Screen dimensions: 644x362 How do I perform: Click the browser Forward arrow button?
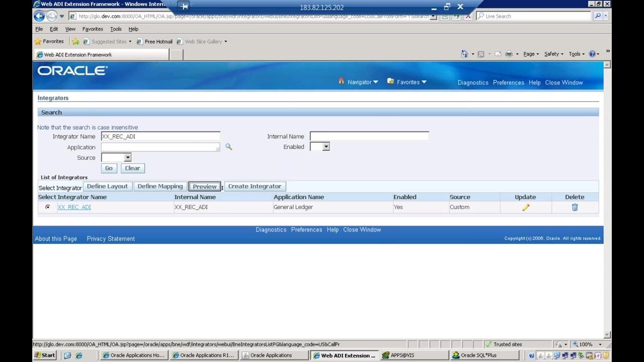coord(51,16)
